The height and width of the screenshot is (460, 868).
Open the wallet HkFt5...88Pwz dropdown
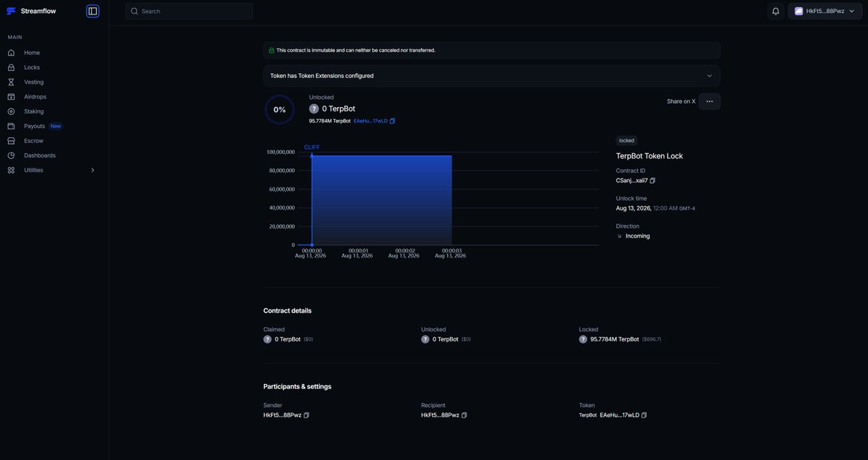click(x=825, y=11)
